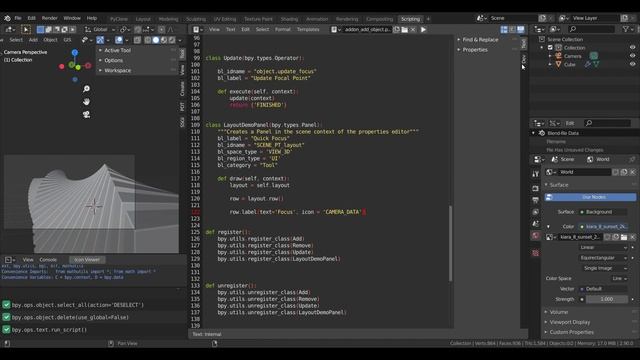The height and width of the screenshot is (360, 640).
Task: Click the Camera data icon in outliner
Action: (x=594, y=56)
